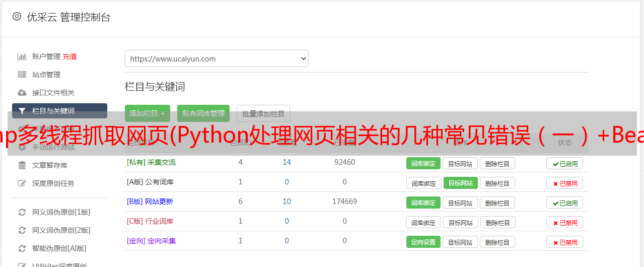Click the gear icon beside 优采云 管理控制台

(x=17, y=17)
